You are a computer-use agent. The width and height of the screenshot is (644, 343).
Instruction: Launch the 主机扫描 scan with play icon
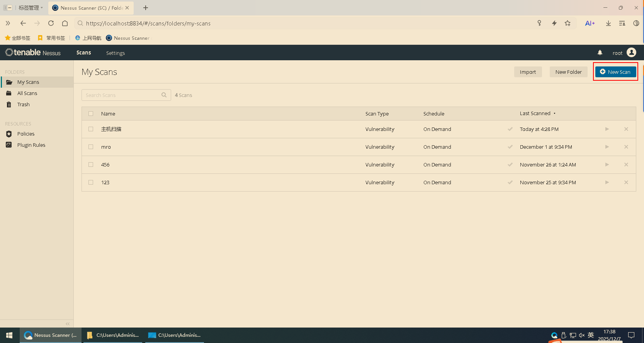(607, 129)
